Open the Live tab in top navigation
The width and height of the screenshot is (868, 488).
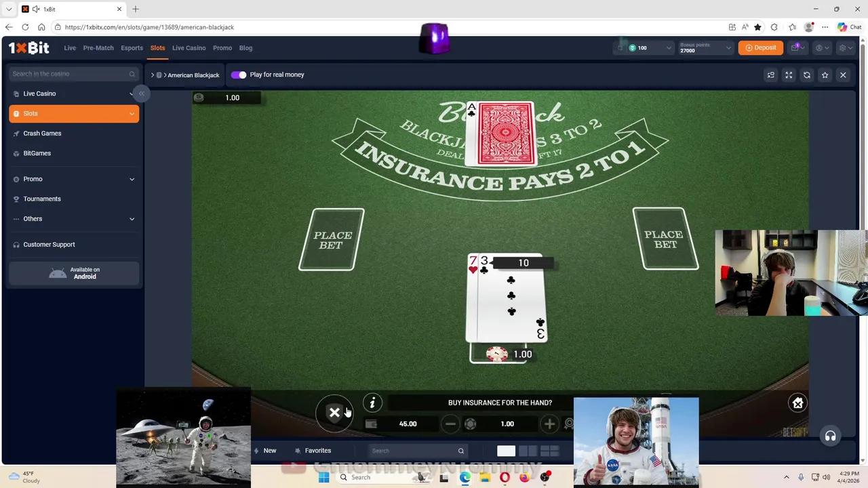(x=70, y=48)
